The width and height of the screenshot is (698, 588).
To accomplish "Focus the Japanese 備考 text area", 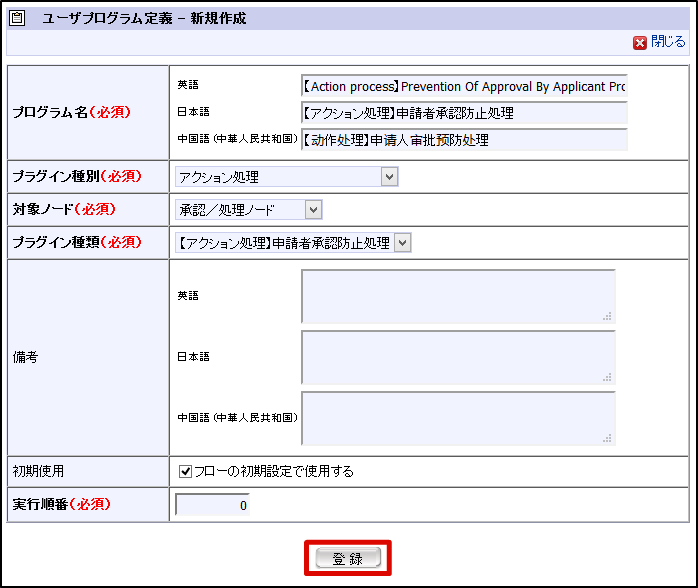I will [x=457, y=357].
